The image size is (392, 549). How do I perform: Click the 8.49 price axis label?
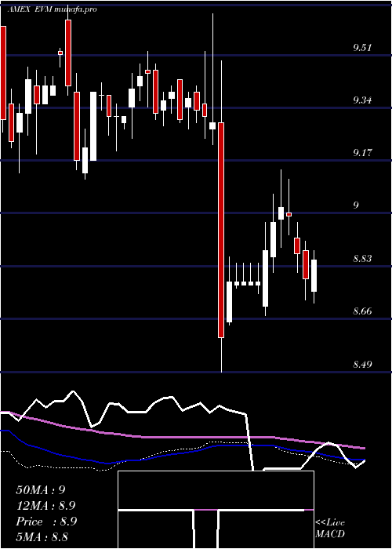[x=362, y=365]
